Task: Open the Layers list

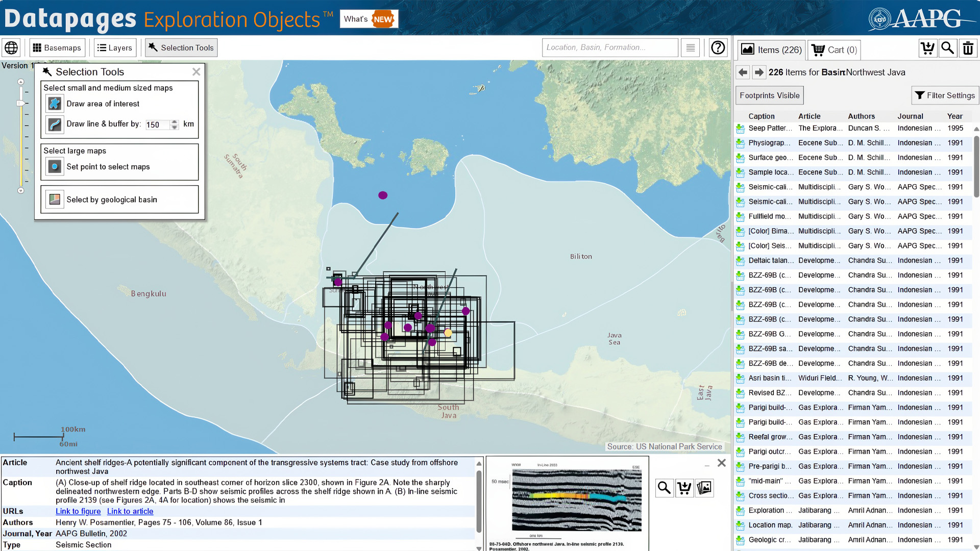Action: point(115,48)
